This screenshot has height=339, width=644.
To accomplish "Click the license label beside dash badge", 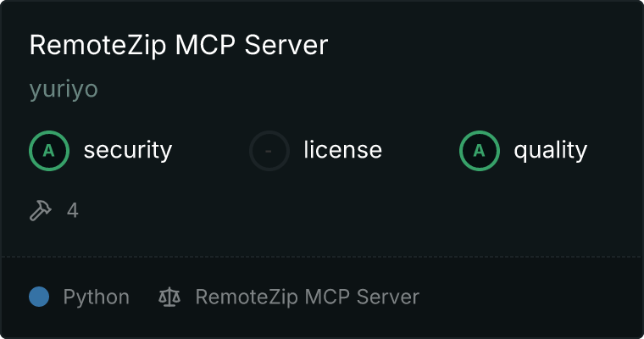I will click(x=343, y=149).
